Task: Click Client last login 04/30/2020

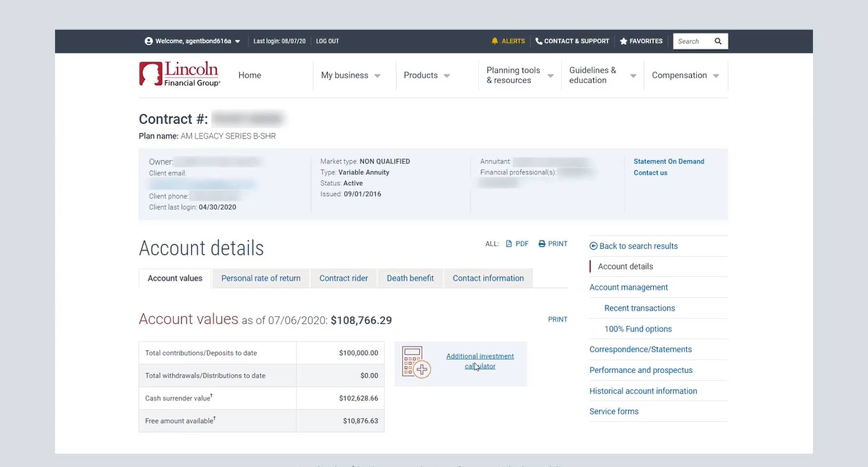Action: click(192, 207)
